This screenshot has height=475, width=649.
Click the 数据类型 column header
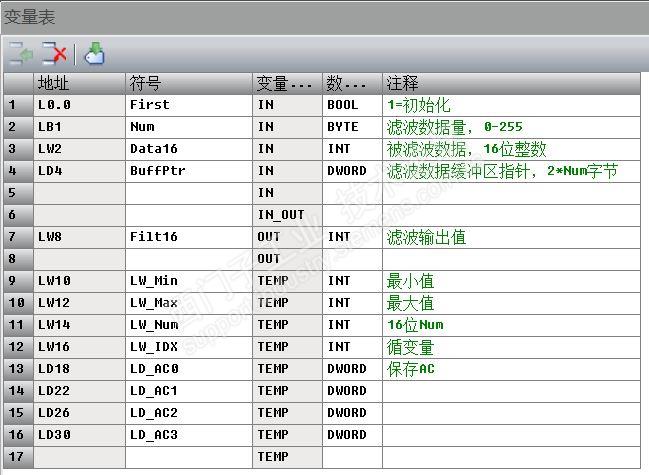[x=352, y=84]
